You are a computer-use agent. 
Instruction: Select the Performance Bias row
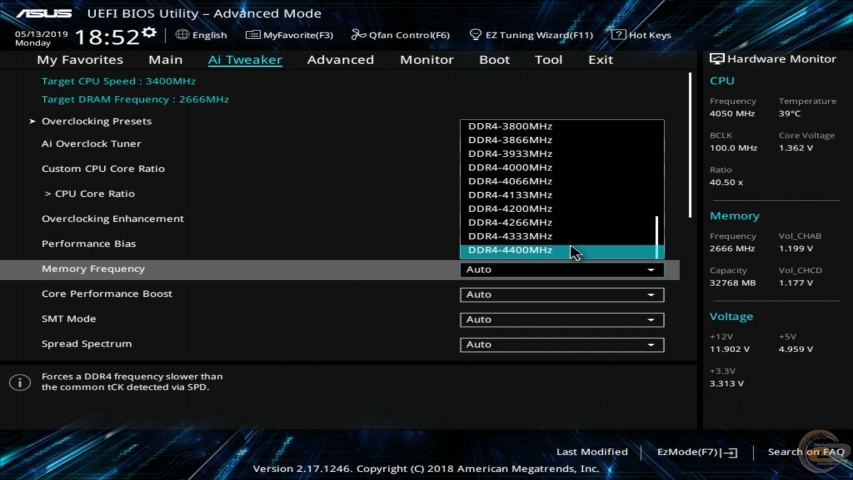[x=89, y=244]
